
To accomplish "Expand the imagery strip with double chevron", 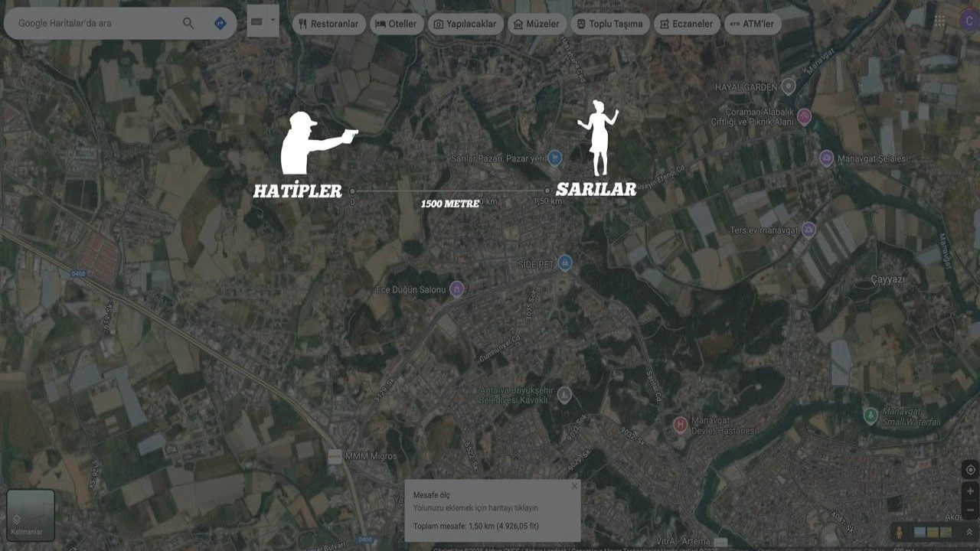I will pyautogui.click(x=969, y=532).
